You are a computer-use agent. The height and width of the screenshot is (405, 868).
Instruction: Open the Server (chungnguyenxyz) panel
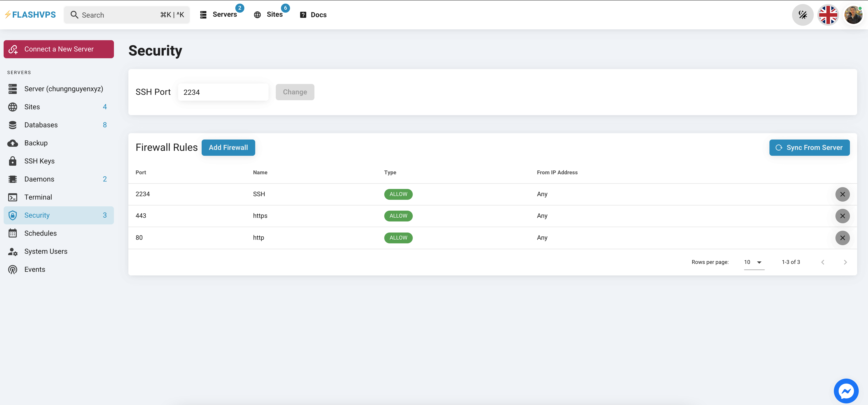(x=64, y=88)
